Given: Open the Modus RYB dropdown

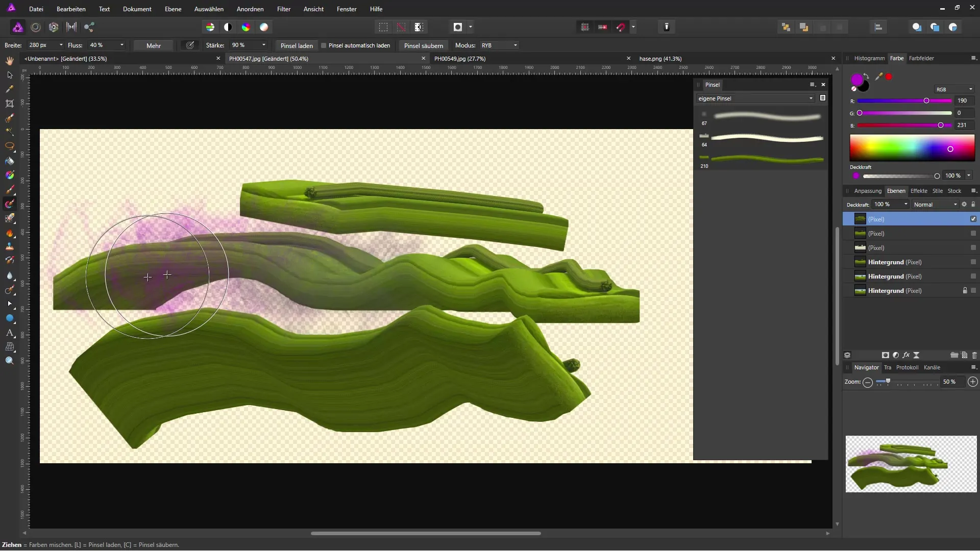Looking at the screenshot, I should 499,45.
